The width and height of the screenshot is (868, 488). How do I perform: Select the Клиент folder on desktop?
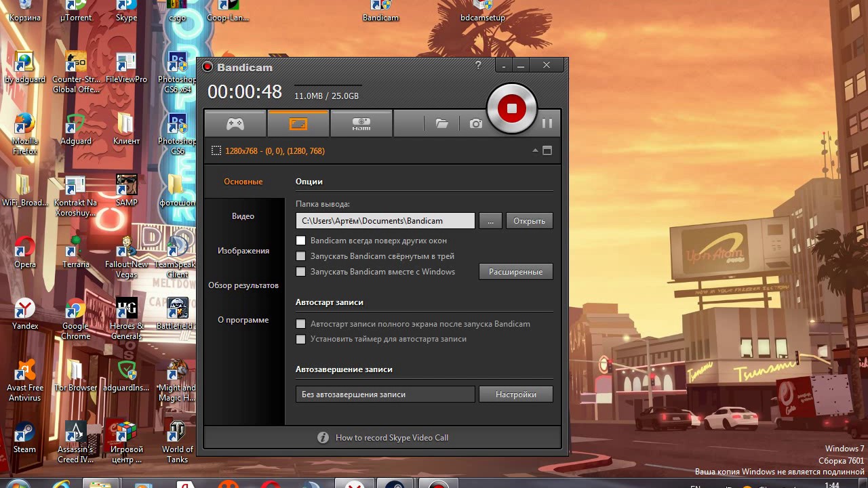(126, 129)
